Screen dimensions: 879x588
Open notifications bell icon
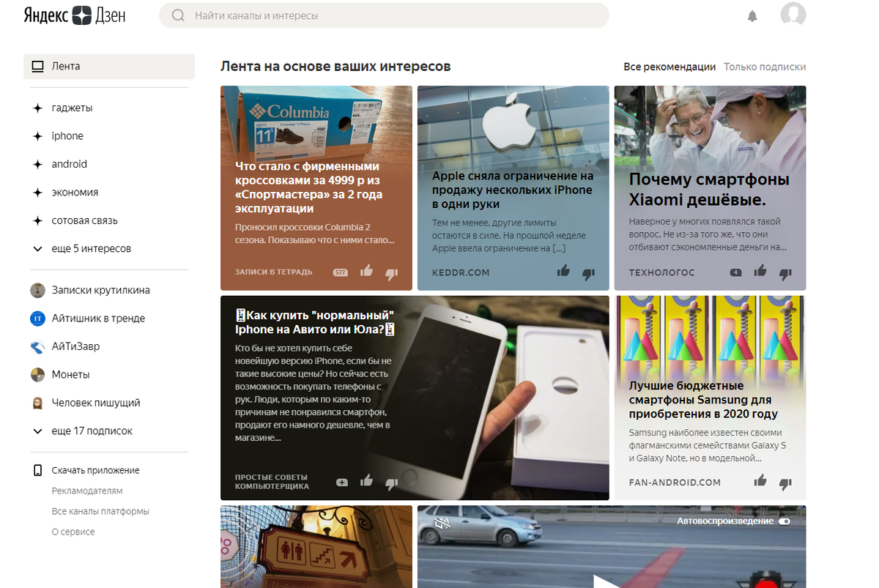pos(752,16)
